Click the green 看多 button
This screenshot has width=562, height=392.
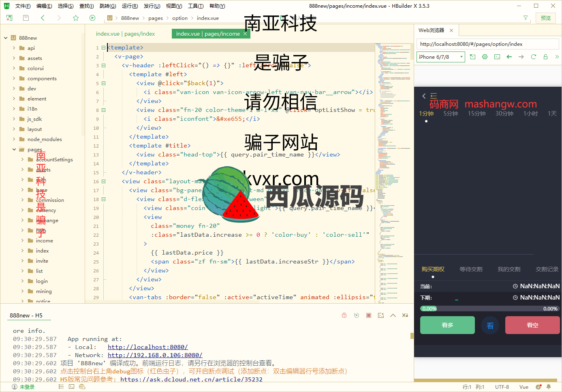447,325
